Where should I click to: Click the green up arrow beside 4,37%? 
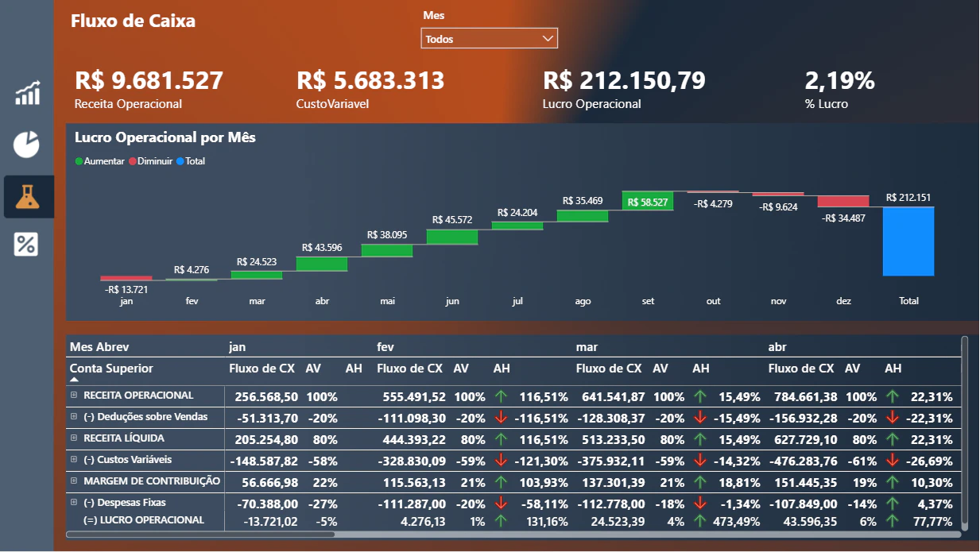(x=892, y=503)
